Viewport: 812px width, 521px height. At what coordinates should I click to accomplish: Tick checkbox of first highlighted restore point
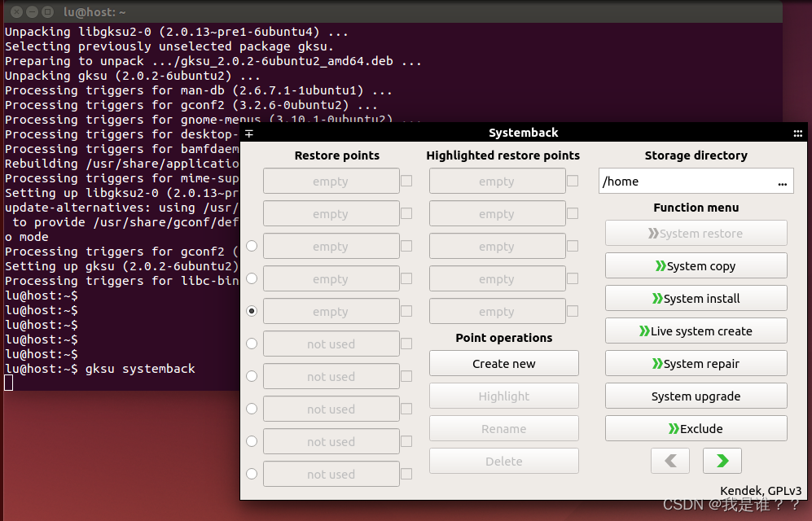coord(573,181)
